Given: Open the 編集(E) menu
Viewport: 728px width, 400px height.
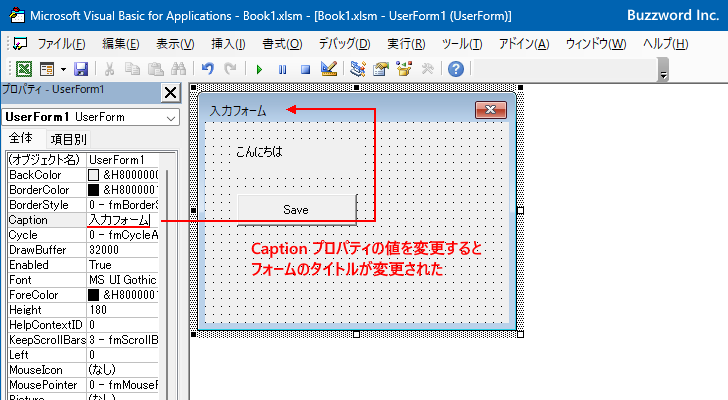Looking at the screenshot, I should click(x=121, y=44).
